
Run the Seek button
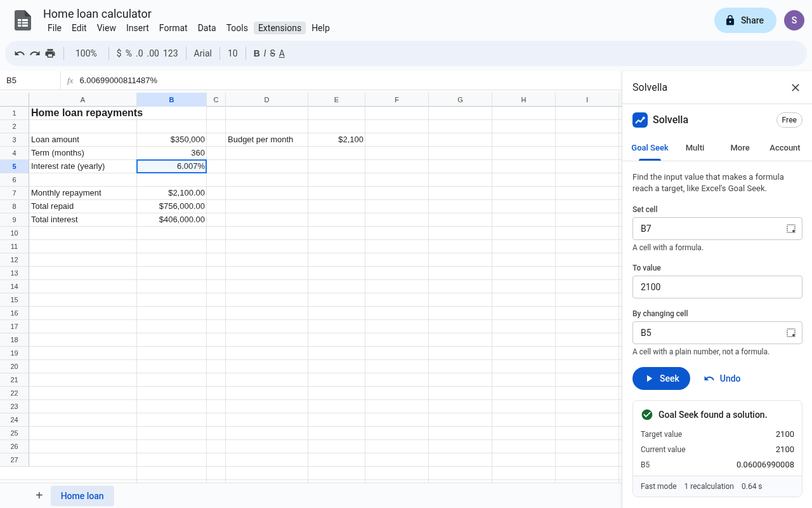point(661,378)
